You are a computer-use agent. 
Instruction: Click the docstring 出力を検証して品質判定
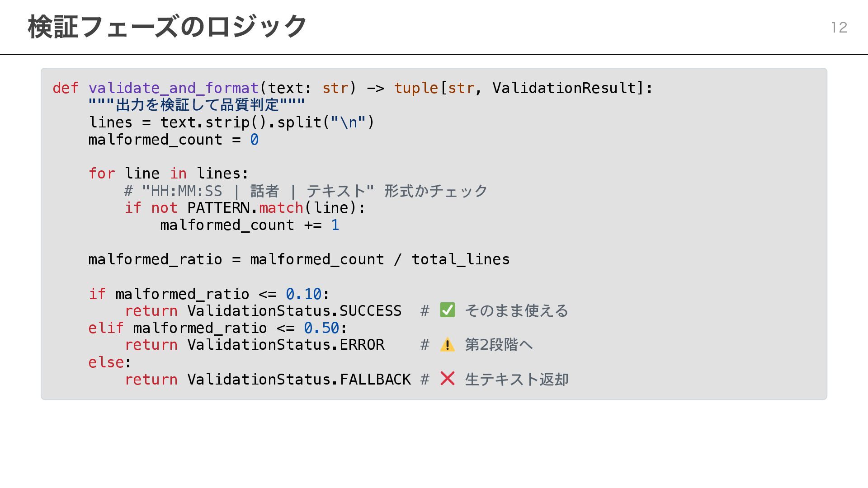(x=197, y=105)
